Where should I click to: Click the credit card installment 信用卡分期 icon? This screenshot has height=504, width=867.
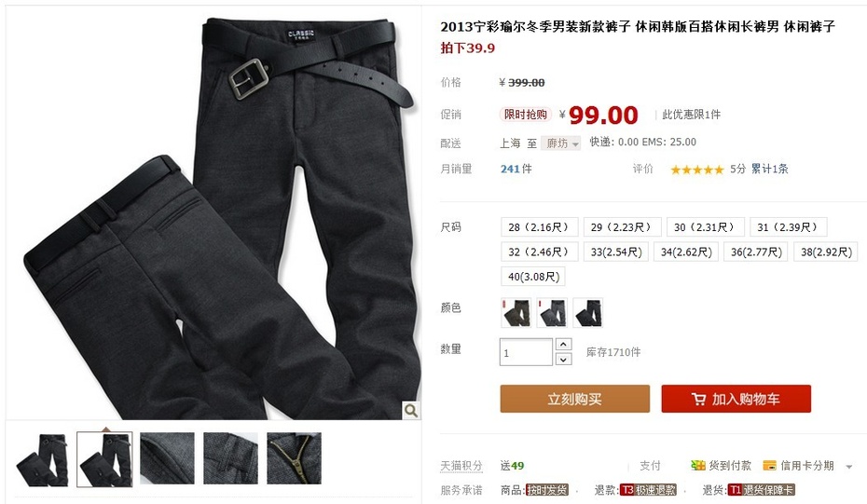pos(769,465)
